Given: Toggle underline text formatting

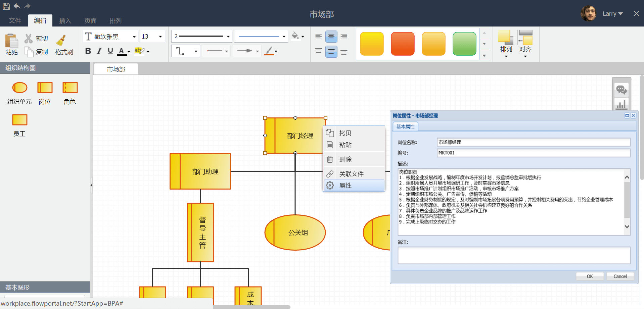Looking at the screenshot, I should (x=110, y=51).
